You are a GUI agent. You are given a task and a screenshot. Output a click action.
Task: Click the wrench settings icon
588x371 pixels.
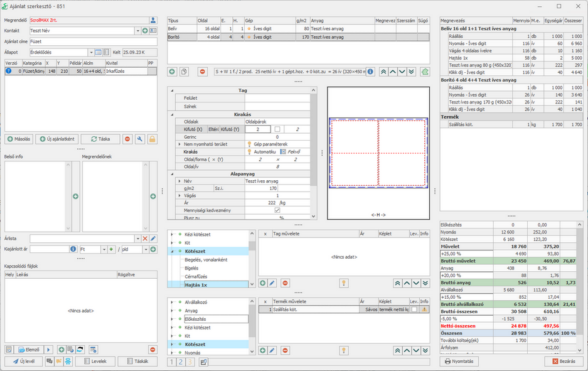pos(139,139)
